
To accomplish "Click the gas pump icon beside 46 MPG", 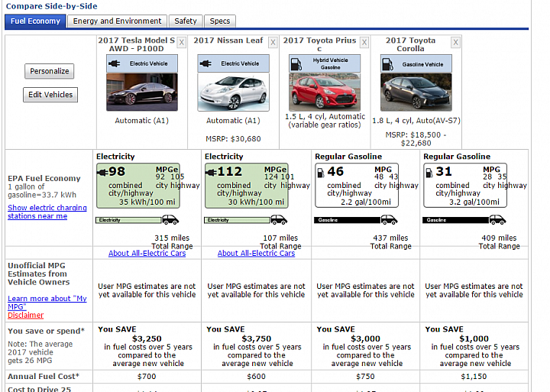I will tap(321, 173).
